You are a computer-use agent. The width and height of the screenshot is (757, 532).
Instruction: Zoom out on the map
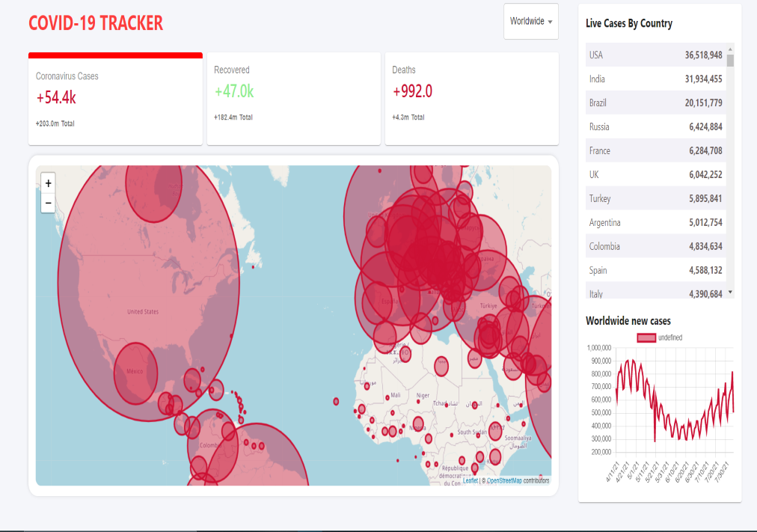48,203
